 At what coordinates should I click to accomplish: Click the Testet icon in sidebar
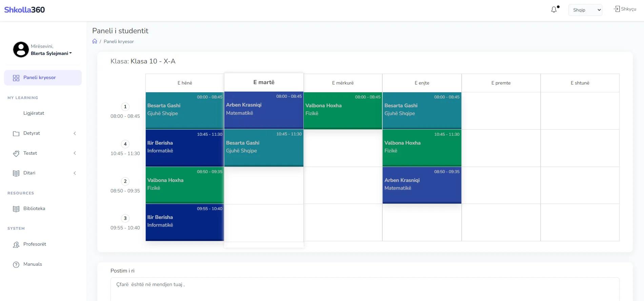tap(16, 153)
